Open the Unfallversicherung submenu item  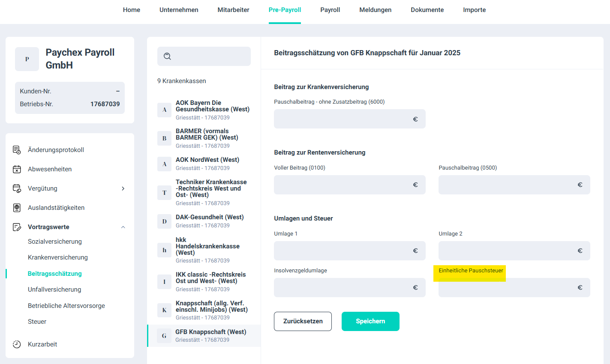pyautogui.click(x=54, y=289)
